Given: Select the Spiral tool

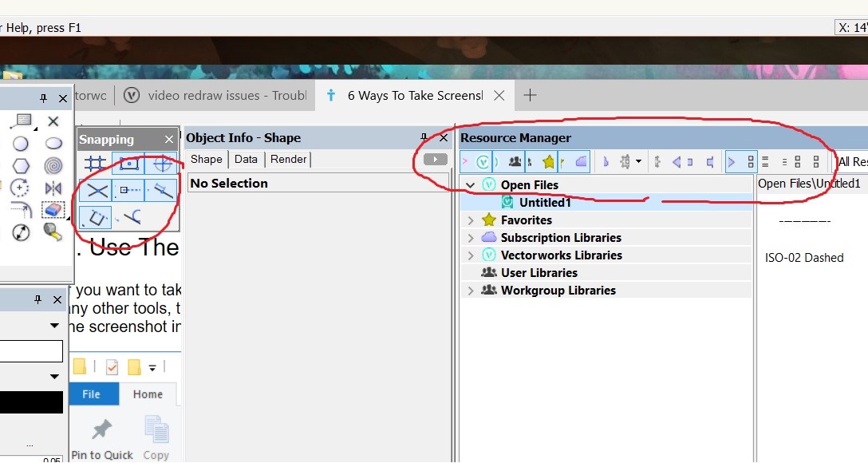Looking at the screenshot, I should pos(54,165).
